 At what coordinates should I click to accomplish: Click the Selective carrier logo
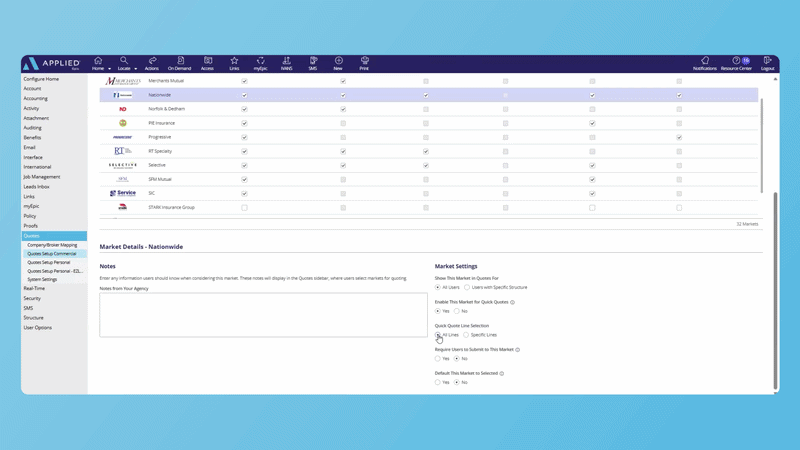coord(123,165)
